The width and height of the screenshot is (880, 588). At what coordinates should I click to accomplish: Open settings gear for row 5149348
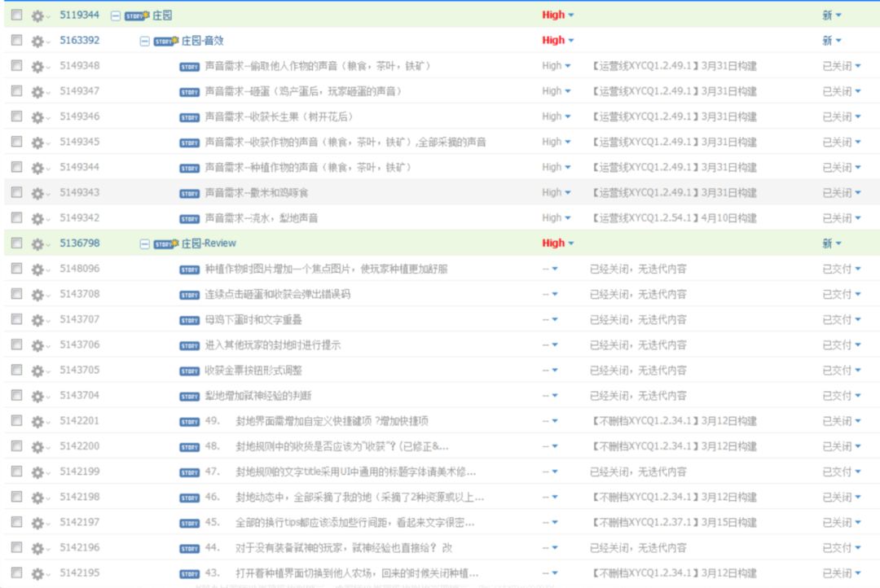38,66
